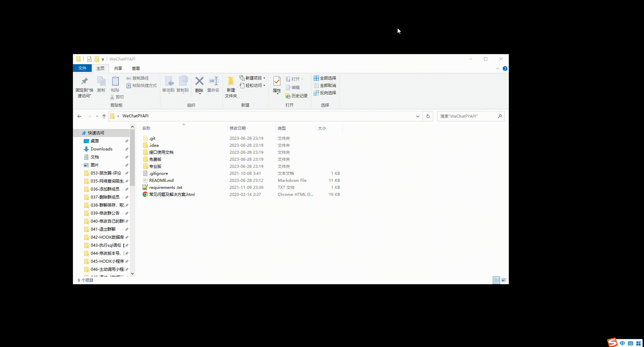The width and height of the screenshot is (644, 347).
Task: Click the Move to (移动到) icon
Action: (169, 81)
